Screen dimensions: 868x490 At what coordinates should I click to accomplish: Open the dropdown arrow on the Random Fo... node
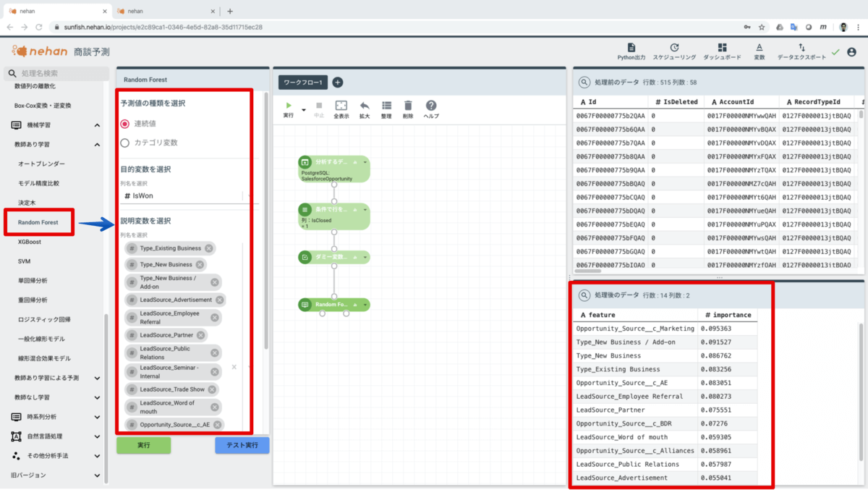point(365,305)
